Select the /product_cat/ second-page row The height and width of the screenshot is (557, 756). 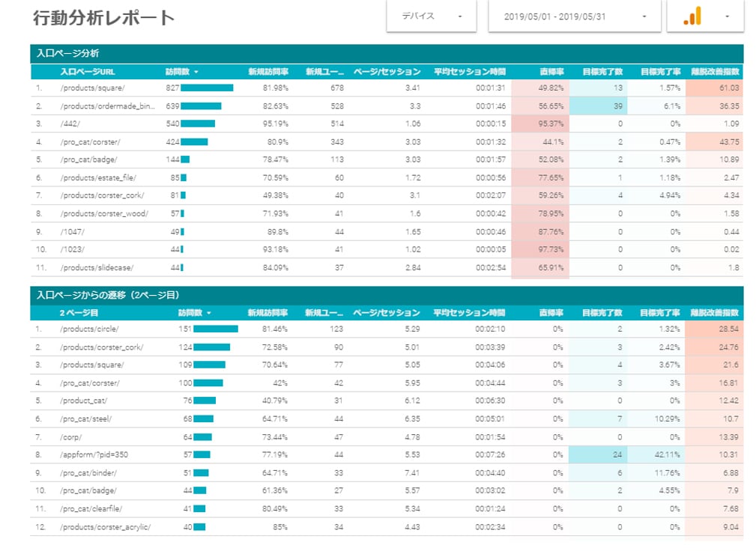386,401
